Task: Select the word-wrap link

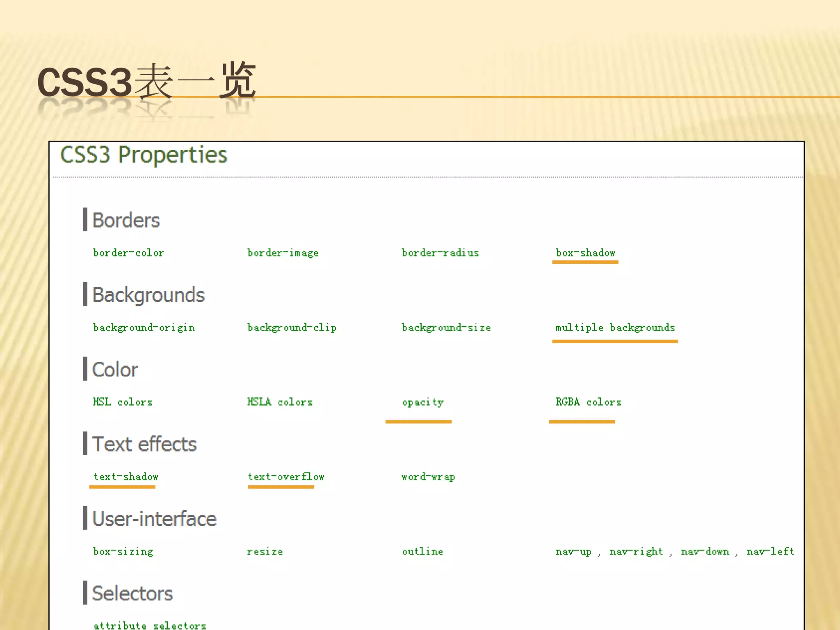Action: (x=428, y=477)
